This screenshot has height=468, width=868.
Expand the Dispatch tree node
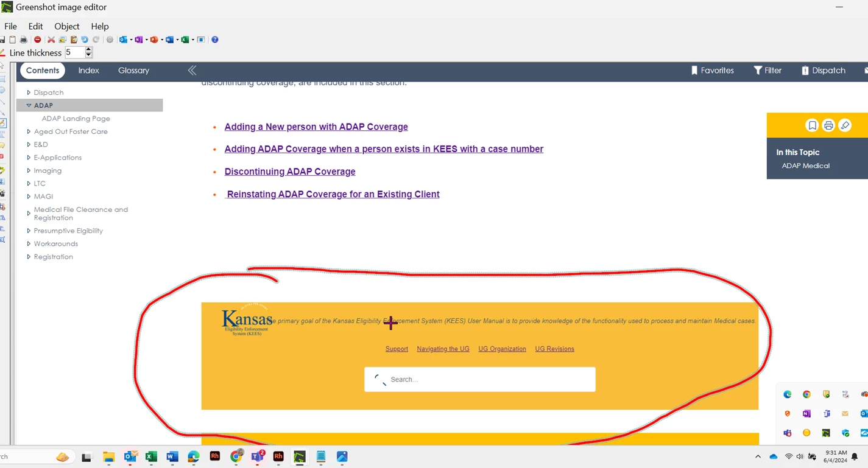[x=29, y=93]
